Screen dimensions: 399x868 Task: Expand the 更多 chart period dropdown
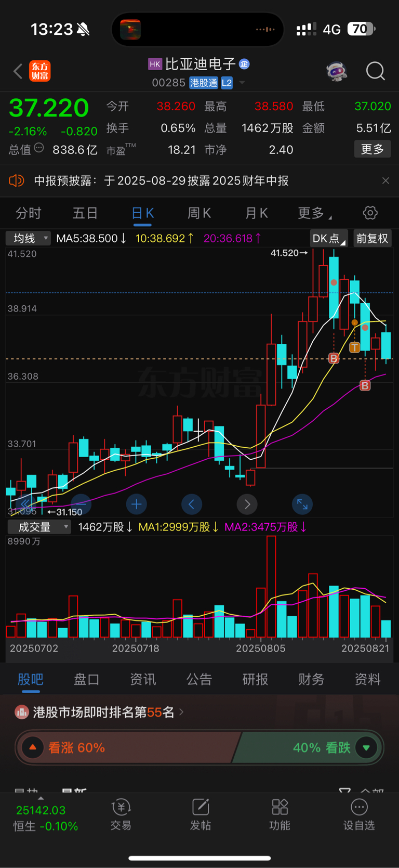point(315,213)
